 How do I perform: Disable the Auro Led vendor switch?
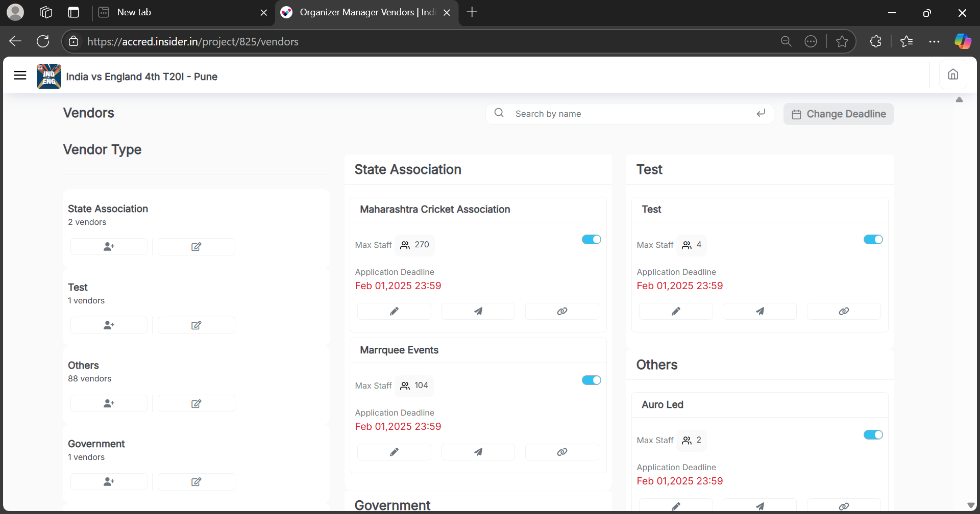point(873,435)
